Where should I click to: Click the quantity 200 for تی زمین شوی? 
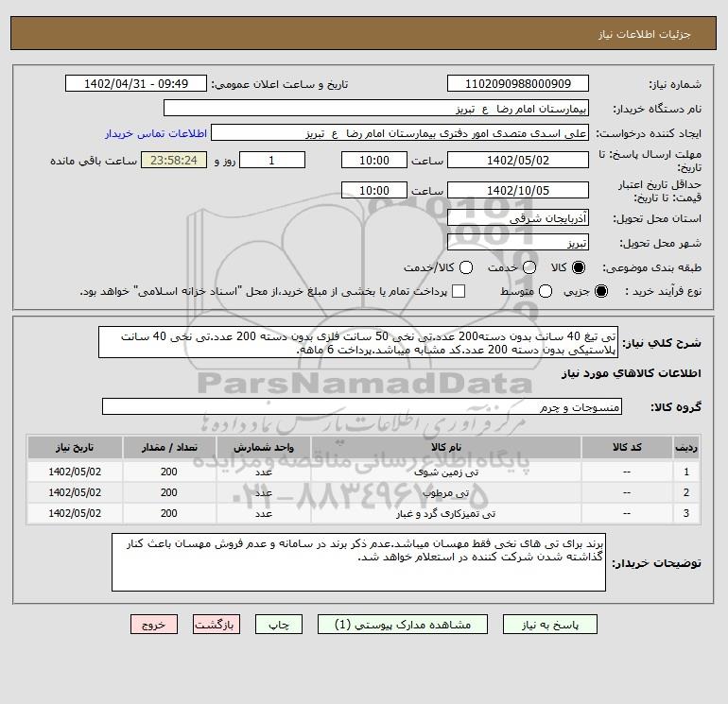[169, 472]
